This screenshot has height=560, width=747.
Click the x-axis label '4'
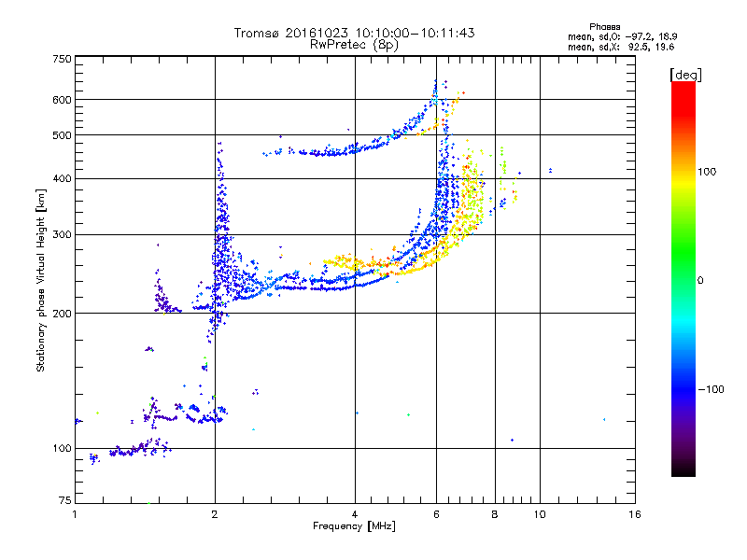[355, 514]
